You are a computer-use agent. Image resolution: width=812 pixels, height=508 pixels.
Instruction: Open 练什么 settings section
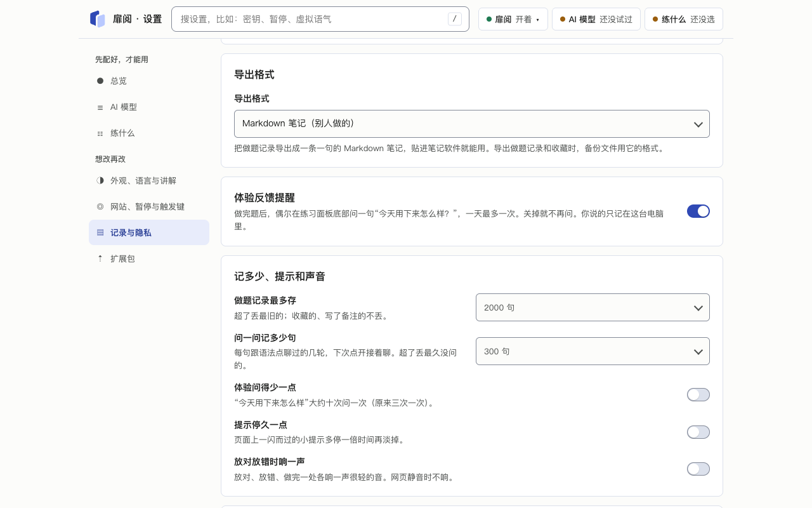(x=149, y=133)
